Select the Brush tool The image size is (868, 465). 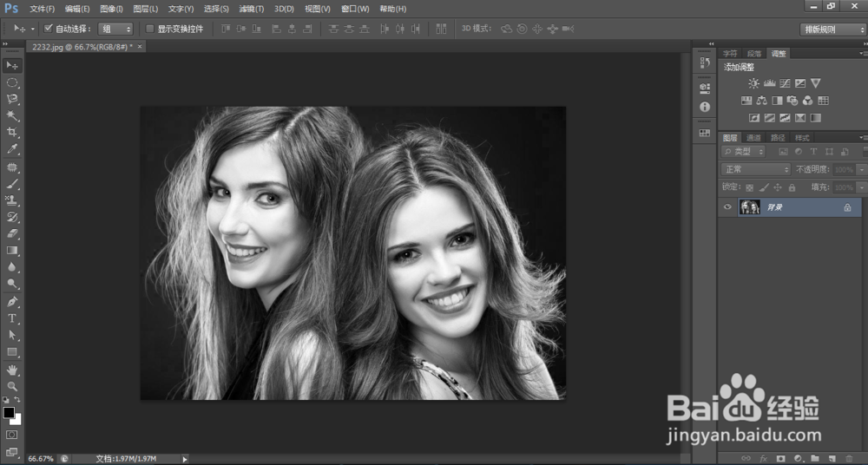(x=11, y=184)
